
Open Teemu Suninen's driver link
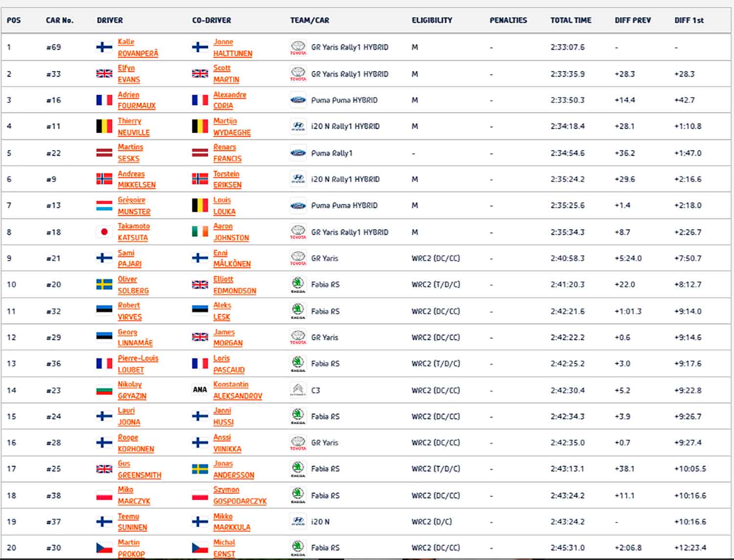point(132,522)
